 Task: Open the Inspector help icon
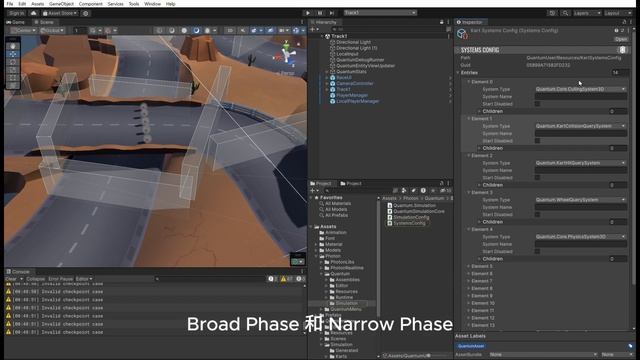pyautogui.click(x=616, y=31)
